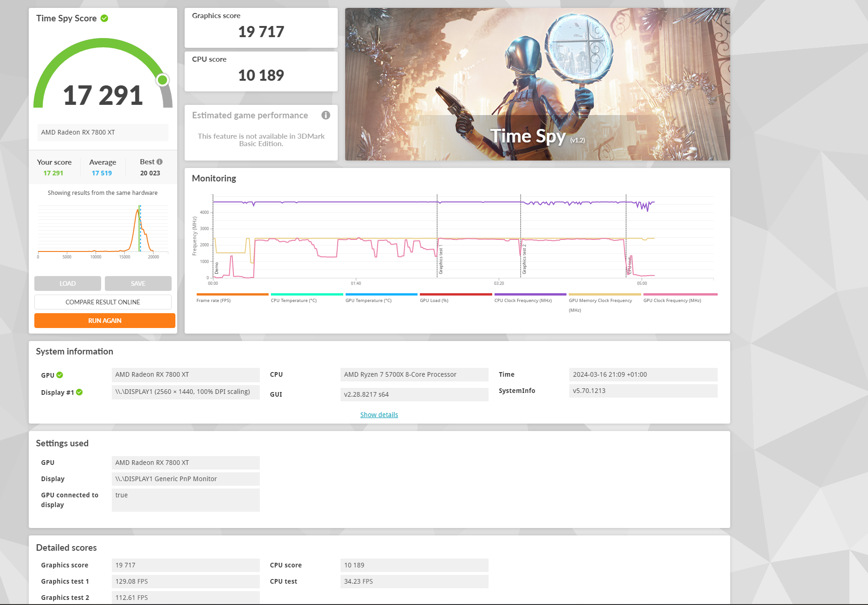This screenshot has width=868, height=605.
Task: Click the Settings used heading
Action: coord(62,444)
